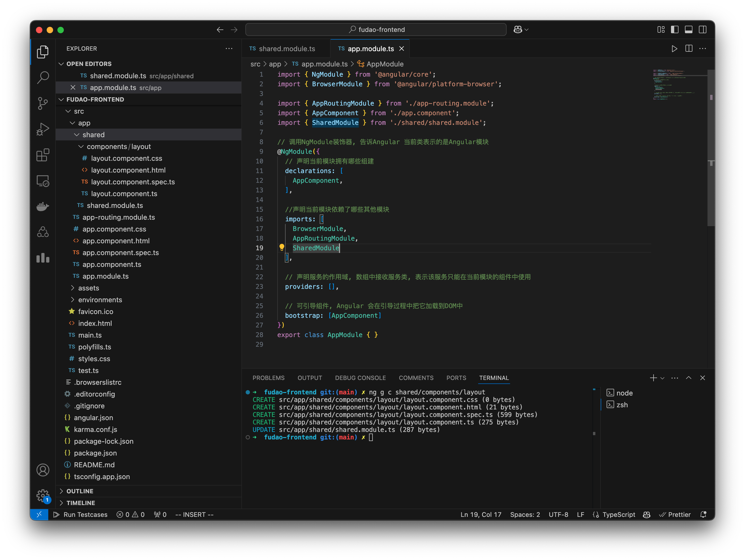
Task: Maximize the terminal panel size
Action: pos(689,378)
